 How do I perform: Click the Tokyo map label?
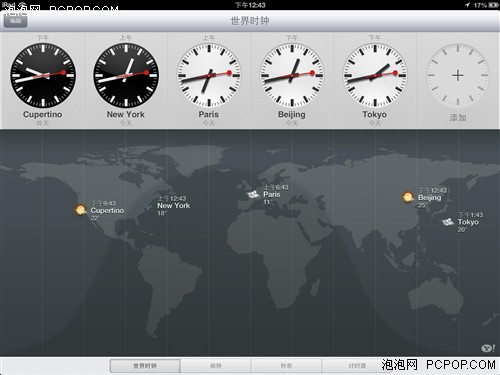pos(468,222)
